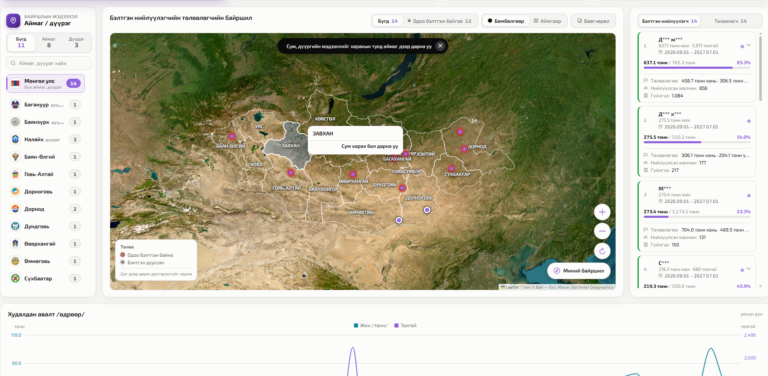
Task: Click the map marker near Сүхбаатар label
Action: tap(451, 168)
